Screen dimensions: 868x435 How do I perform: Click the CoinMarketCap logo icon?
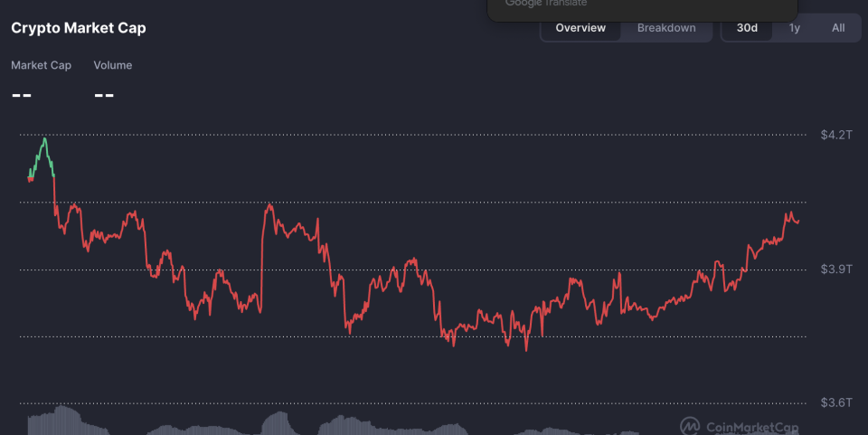coord(690,425)
